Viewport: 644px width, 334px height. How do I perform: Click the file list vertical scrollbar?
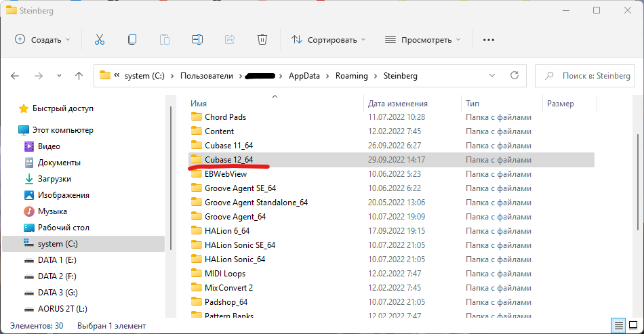(638, 182)
